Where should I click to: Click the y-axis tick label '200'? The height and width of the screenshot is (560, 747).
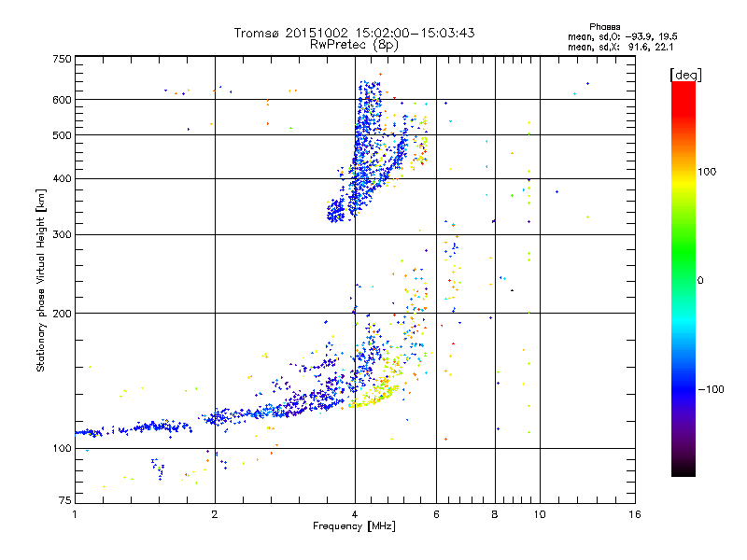click(x=62, y=314)
